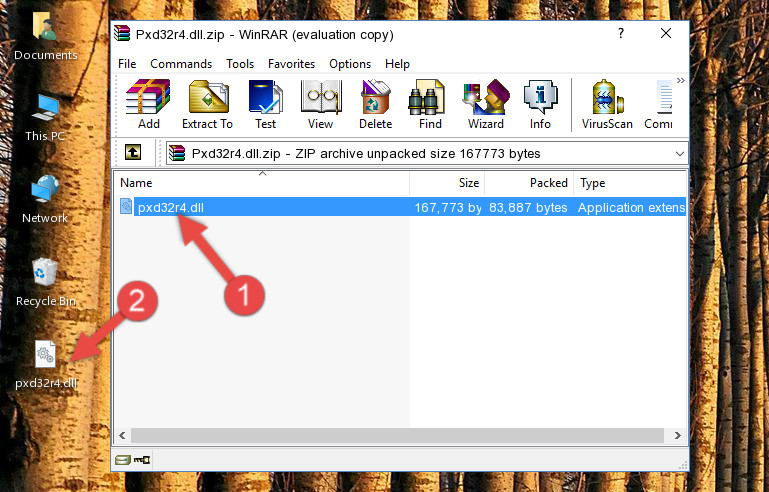The width and height of the screenshot is (769, 492).
Task: Click the password key icon in status bar
Action: click(142, 460)
